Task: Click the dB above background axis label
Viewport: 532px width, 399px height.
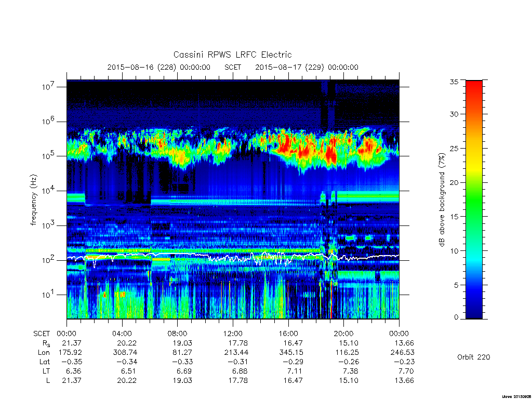Action: tap(442, 199)
